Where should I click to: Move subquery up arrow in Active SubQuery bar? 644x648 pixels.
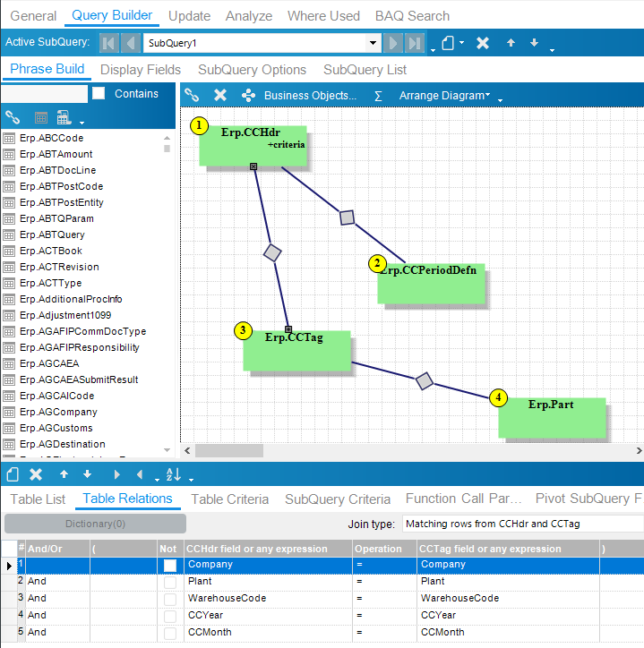(511, 42)
